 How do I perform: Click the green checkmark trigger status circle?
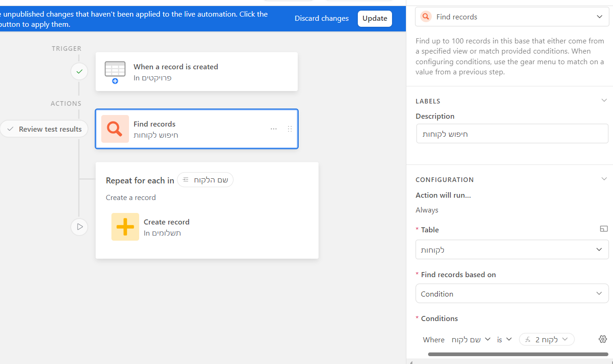point(80,72)
